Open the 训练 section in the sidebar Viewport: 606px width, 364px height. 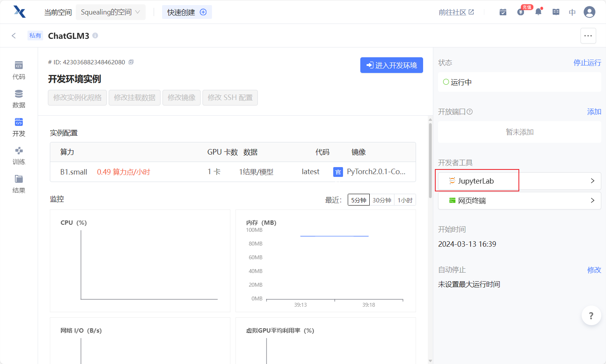tap(19, 156)
